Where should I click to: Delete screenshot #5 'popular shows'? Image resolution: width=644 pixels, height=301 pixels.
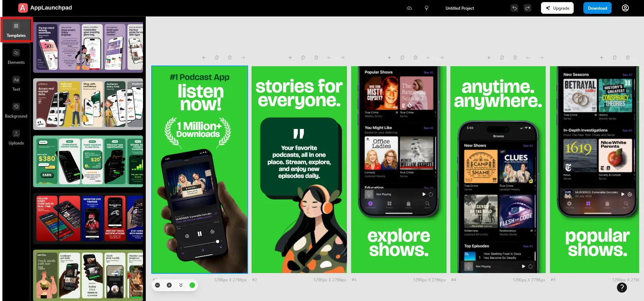pyautogui.click(x=628, y=58)
